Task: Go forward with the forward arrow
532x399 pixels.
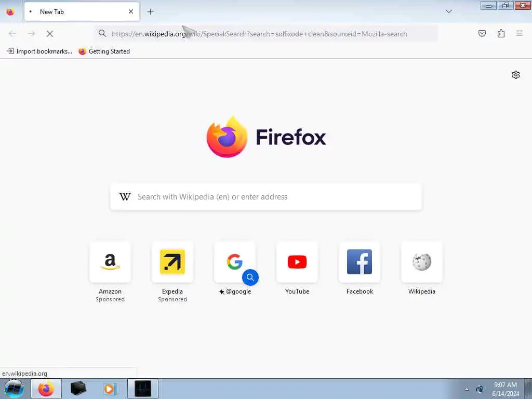Action: pyautogui.click(x=31, y=34)
